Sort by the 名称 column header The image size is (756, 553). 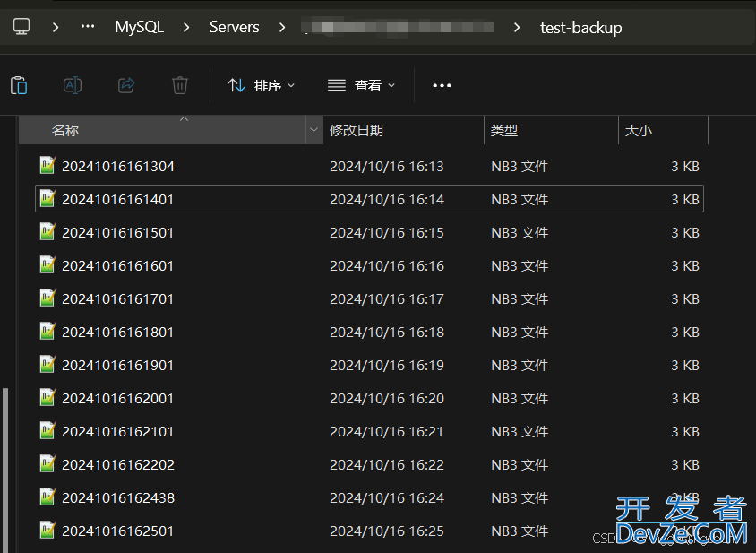(162, 130)
